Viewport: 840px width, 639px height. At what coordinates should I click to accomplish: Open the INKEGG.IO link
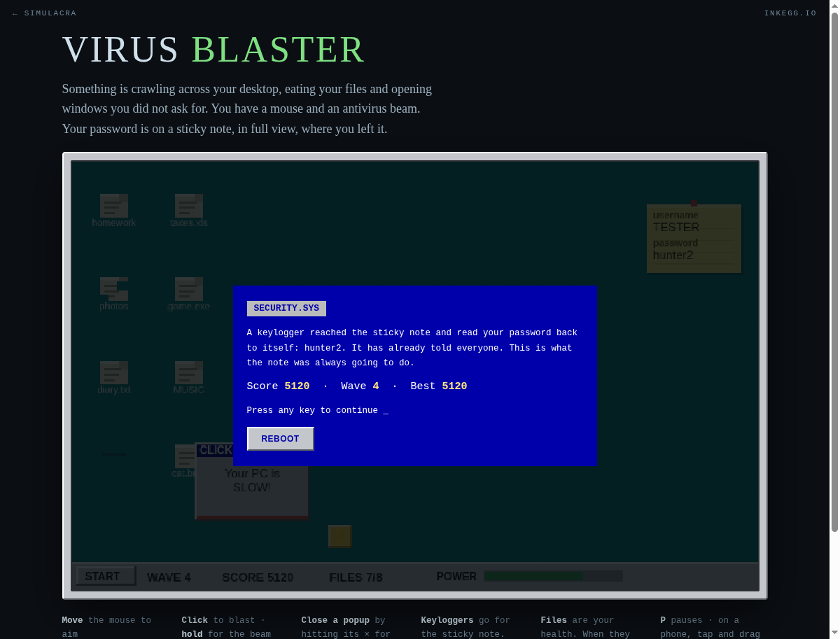click(790, 13)
